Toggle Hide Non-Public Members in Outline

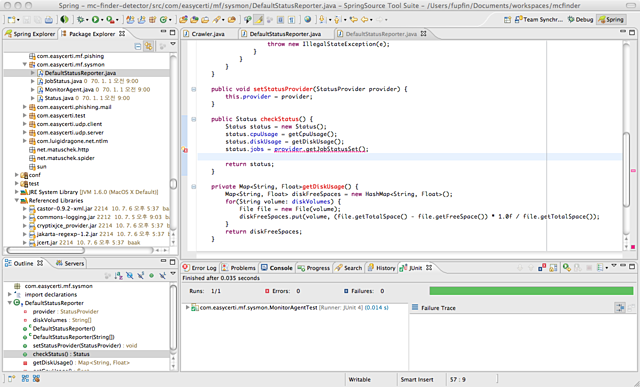pyautogui.click(x=151, y=276)
